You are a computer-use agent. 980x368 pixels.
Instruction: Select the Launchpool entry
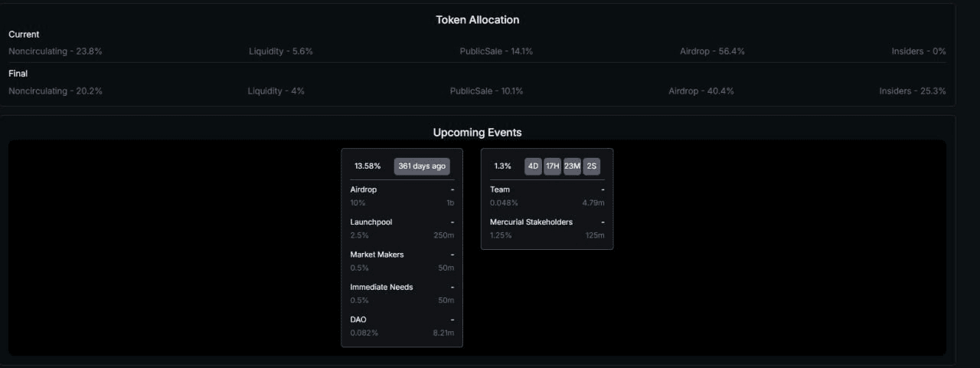click(x=402, y=228)
